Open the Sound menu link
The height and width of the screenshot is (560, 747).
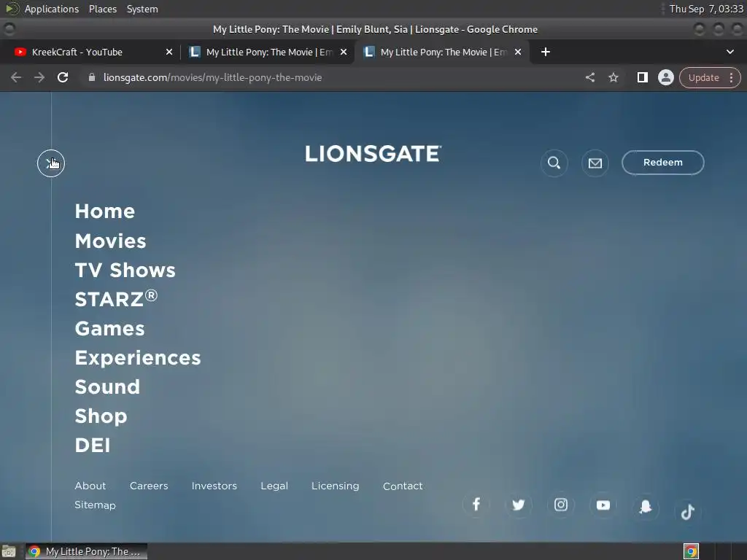click(107, 386)
